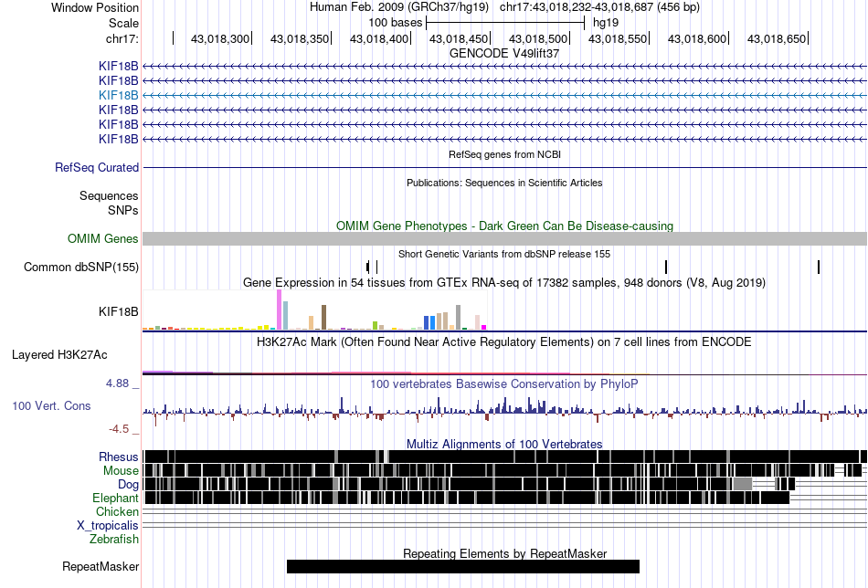Click the hg19 label beside the scale bar
868x588 pixels.
pos(606,23)
